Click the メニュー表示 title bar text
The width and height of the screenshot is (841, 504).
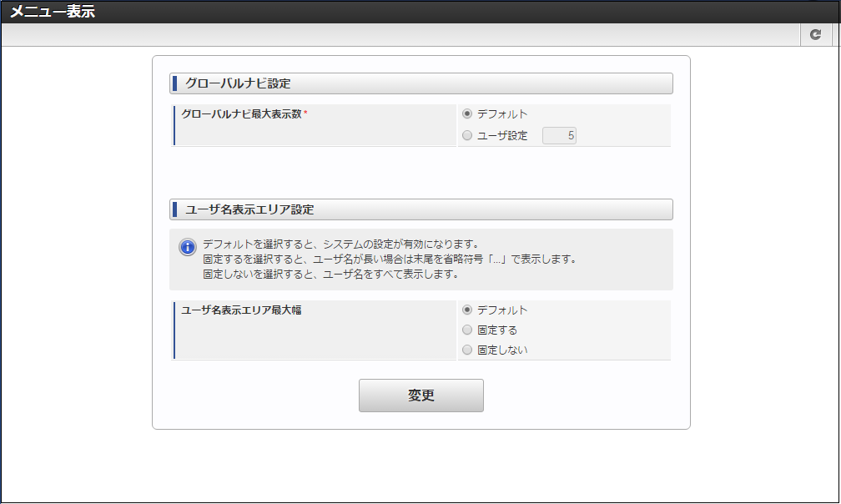click(53, 12)
